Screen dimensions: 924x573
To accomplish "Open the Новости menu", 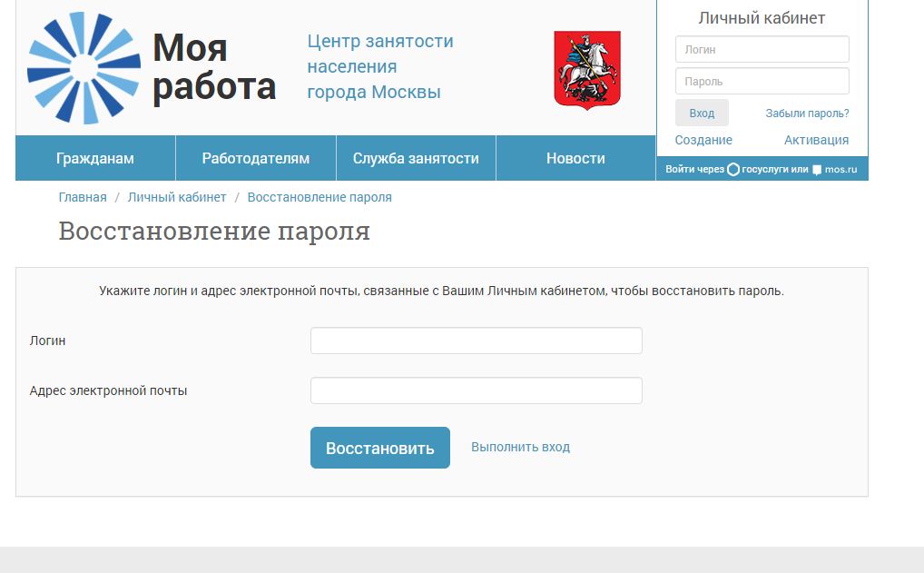I will point(575,158).
